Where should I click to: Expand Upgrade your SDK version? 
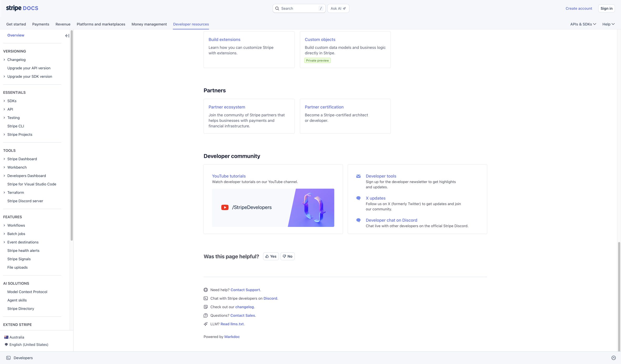click(x=4, y=76)
